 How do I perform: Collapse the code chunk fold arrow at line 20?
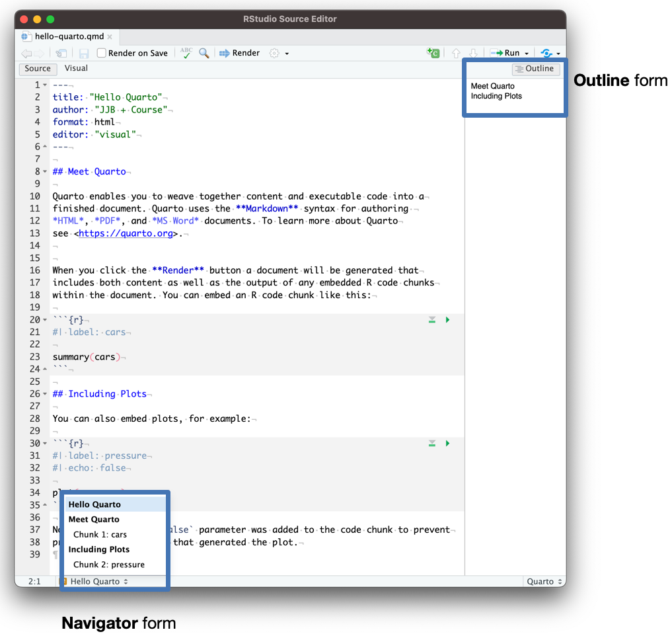click(x=45, y=320)
